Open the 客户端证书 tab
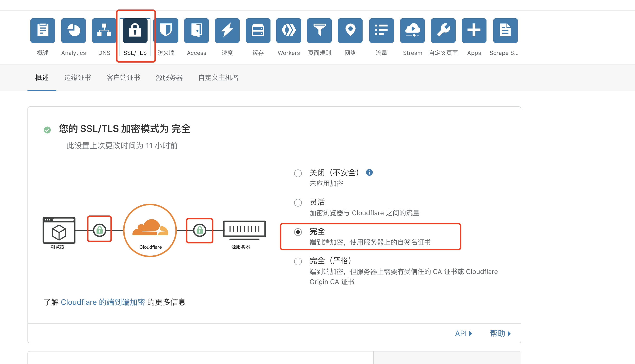Viewport: 635px width, 364px height. pos(123,78)
